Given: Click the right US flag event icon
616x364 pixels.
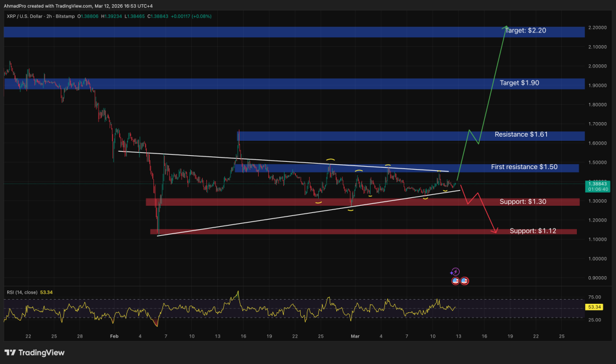Looking at the screenshot, I should tap(464, 280).
